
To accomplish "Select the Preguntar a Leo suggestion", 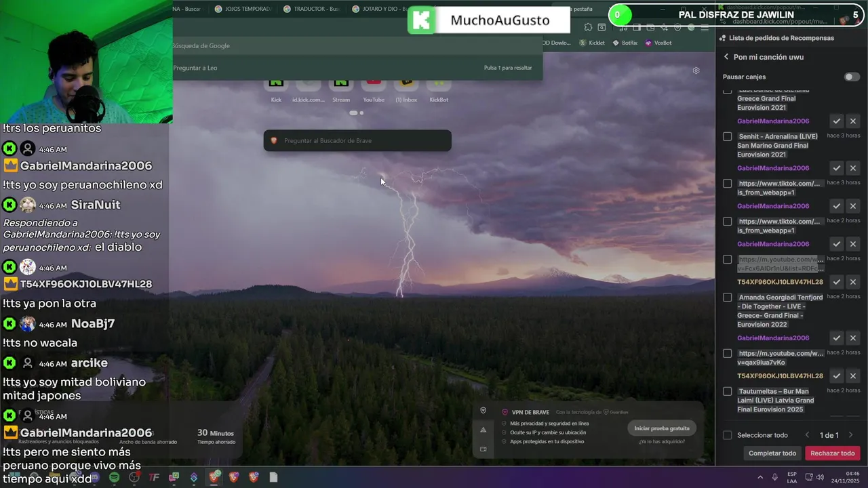I will coord(357,68).
